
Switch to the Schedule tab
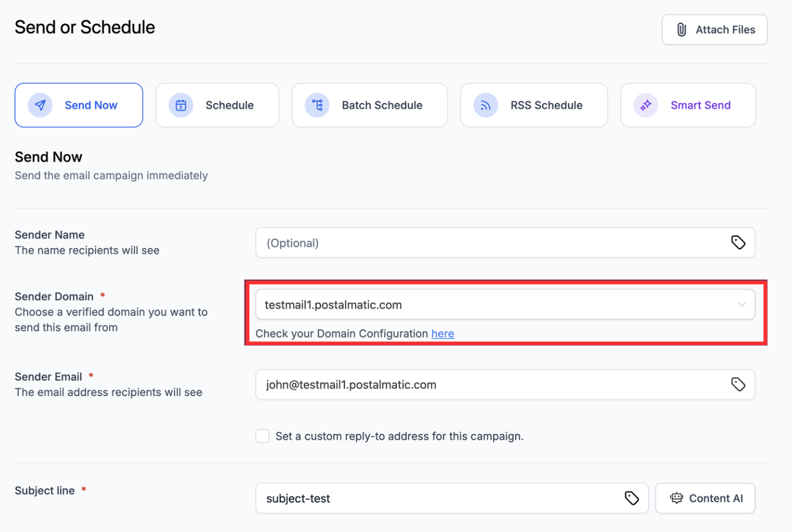[x=217, y=105]
